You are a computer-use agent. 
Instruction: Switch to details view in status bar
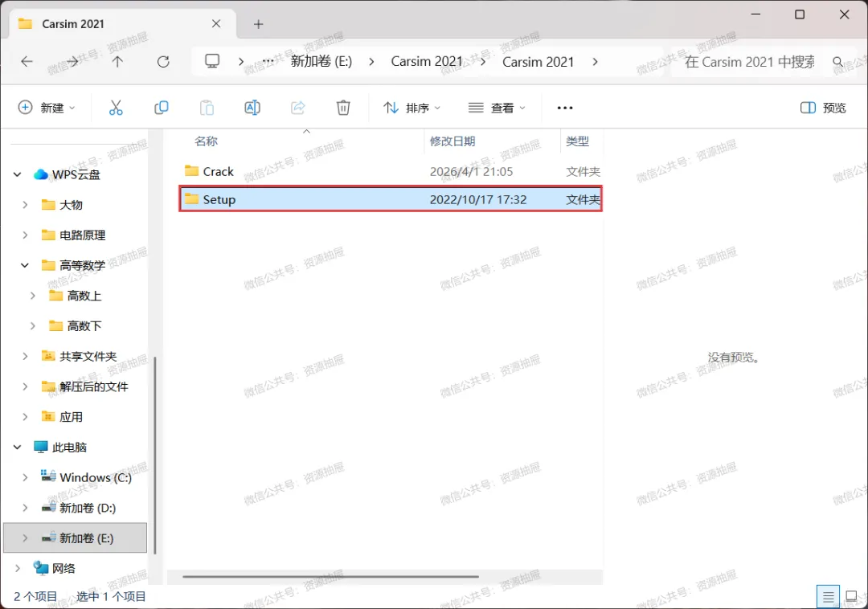click(828, 597)
